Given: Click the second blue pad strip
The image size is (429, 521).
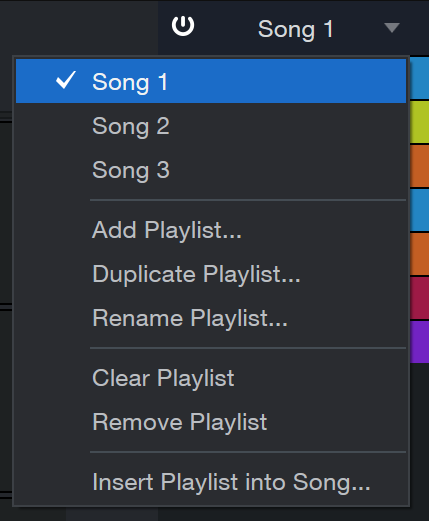Looking at the screenshot, I should pos(419,210).
